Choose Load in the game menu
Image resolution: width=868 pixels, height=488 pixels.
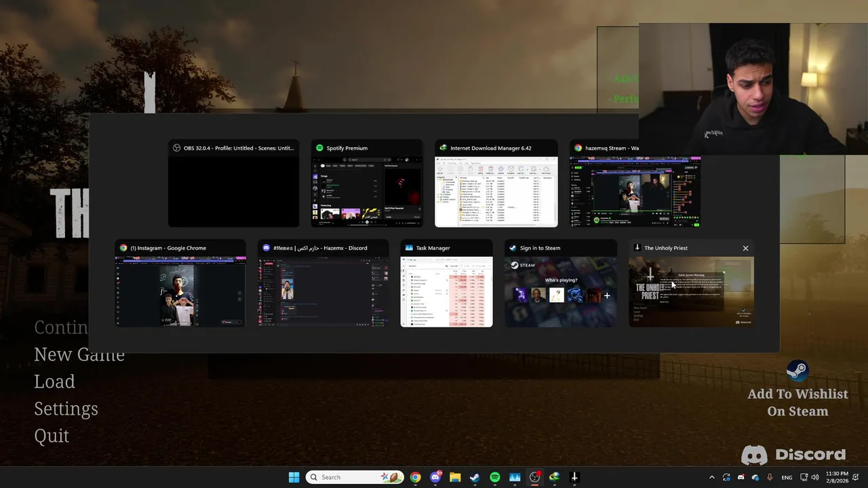coord(54,382)
